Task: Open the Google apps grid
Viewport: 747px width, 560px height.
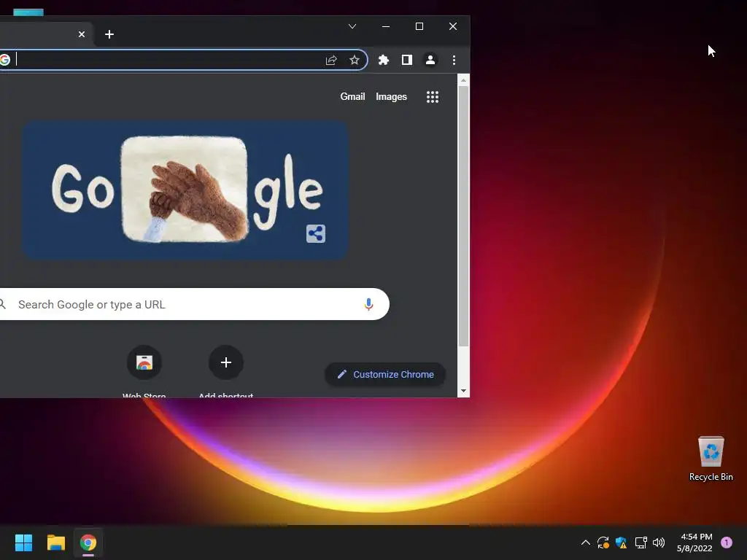Action: point(432,97)
